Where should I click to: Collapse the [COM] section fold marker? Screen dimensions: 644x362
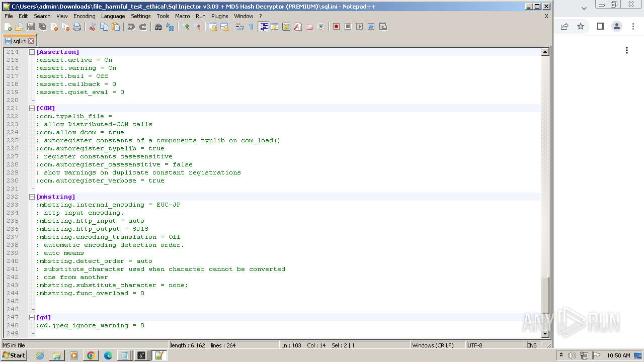(32, 108)
